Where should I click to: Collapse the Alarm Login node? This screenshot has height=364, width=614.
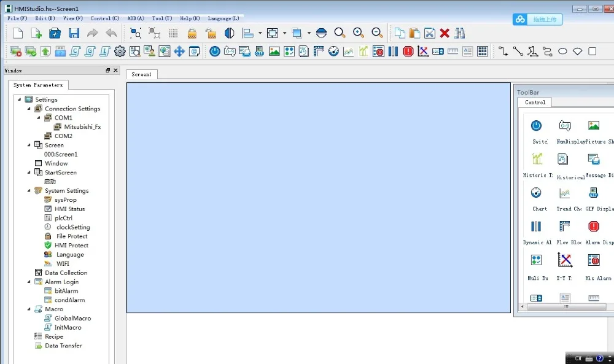click(29, 281)
